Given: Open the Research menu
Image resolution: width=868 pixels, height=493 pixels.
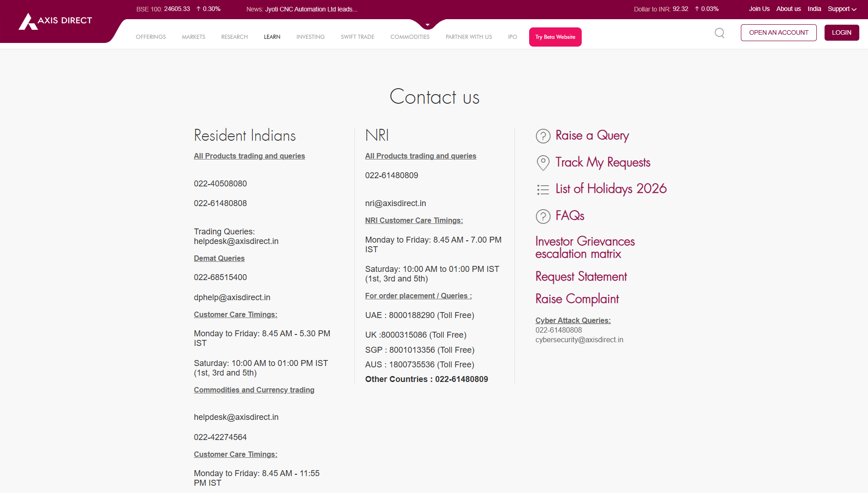Looking at the screenshot, I should tap(235, 37).
